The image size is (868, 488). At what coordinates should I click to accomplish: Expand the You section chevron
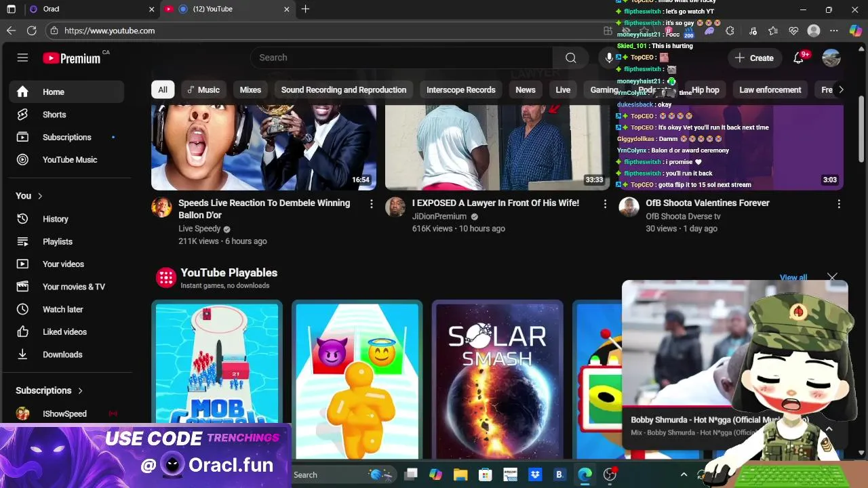pos(40,196)
